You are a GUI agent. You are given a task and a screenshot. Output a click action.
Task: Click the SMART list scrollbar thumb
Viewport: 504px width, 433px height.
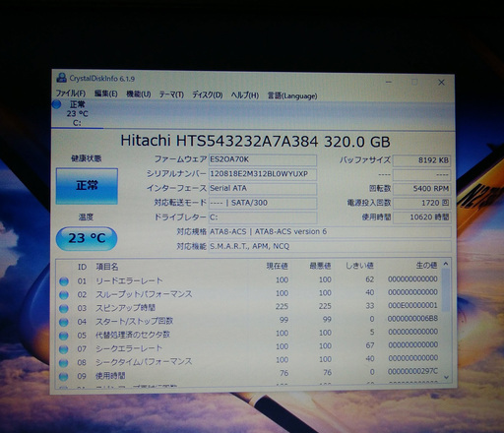[x=446, y=290]
